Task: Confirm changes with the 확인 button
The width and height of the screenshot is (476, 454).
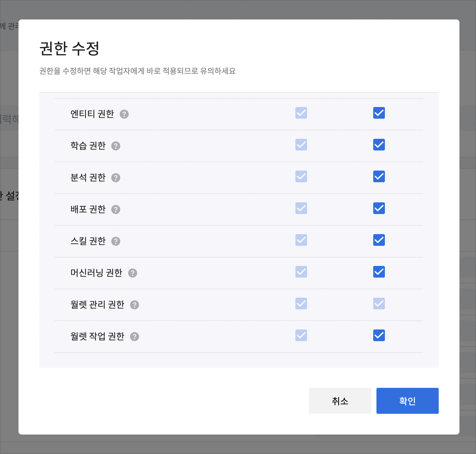Action: (407, 401)
